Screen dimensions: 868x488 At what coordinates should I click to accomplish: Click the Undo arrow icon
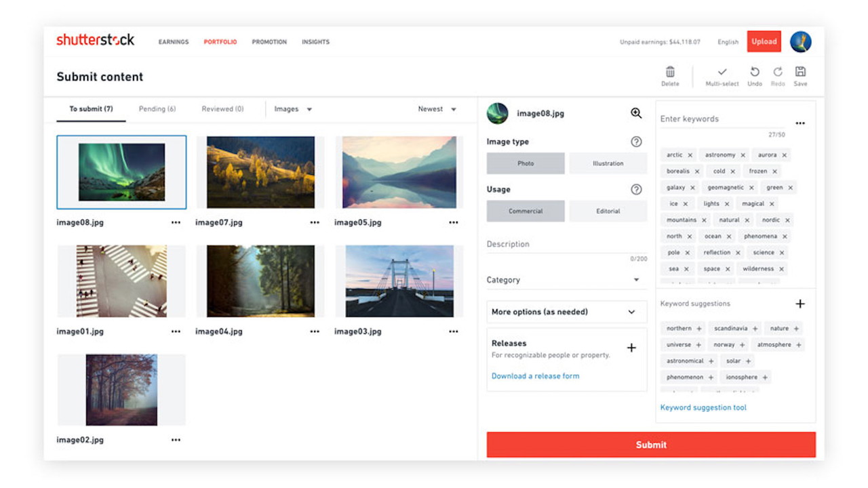coord(754,73)
